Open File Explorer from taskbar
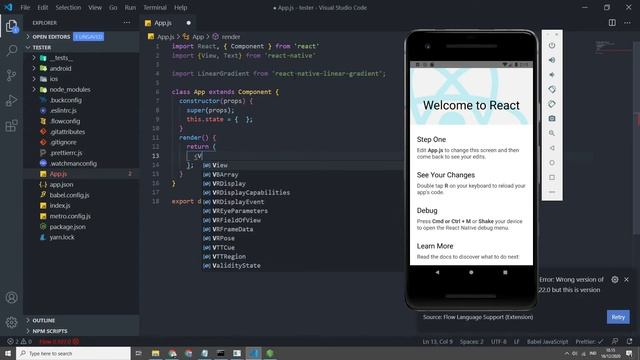 click(156, 353)
